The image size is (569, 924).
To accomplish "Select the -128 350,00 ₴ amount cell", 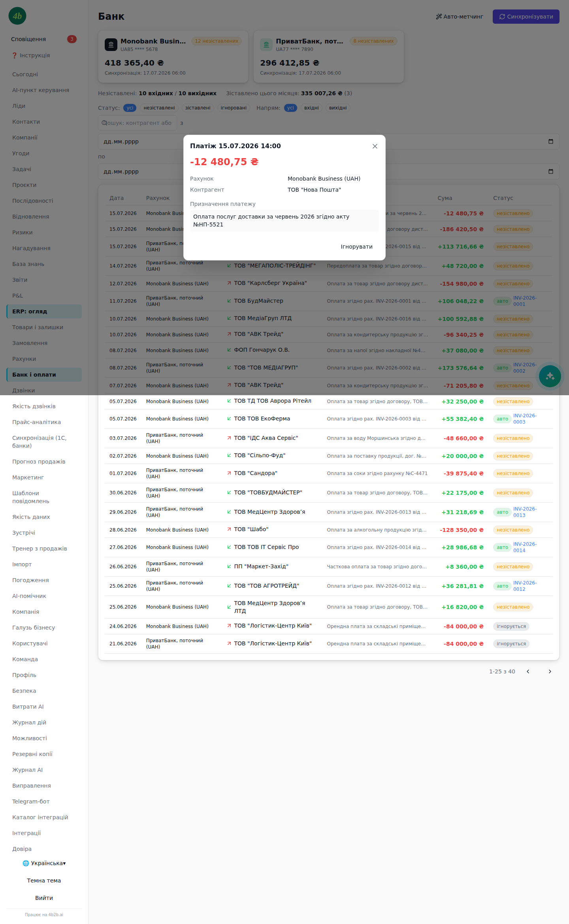I will point(462,530).
